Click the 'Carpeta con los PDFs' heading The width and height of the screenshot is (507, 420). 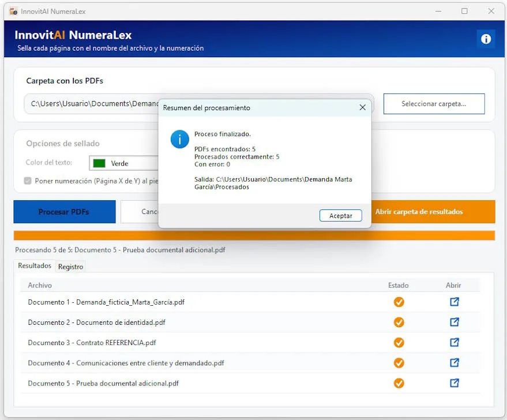65,81
